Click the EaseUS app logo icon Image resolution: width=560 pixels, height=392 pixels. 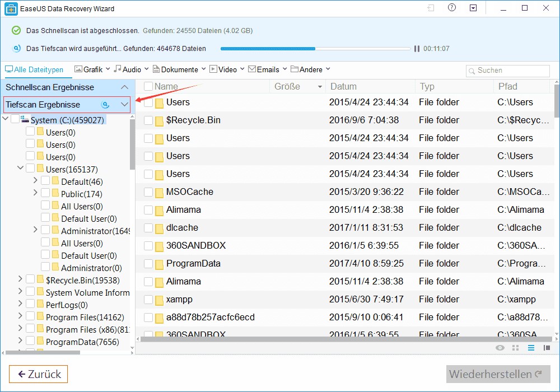click(x=11, y=8)
